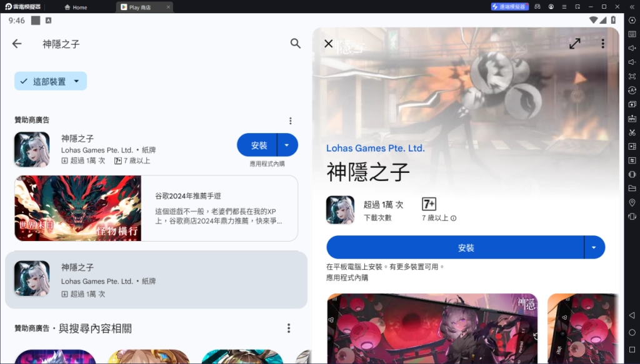The image size is (640, 364).
Task: Open the Lohas Games Pte. Ltd. developer link
Action: [x=375, y=149]
